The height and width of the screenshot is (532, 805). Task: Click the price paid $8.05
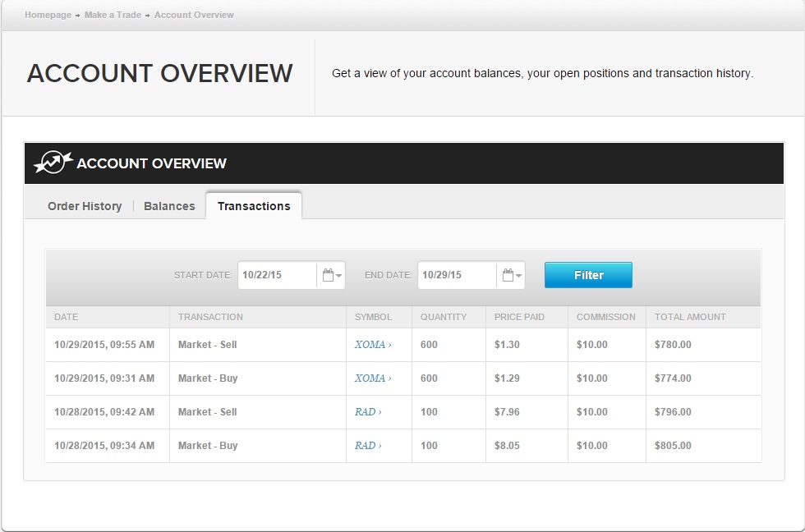(507, 445)
